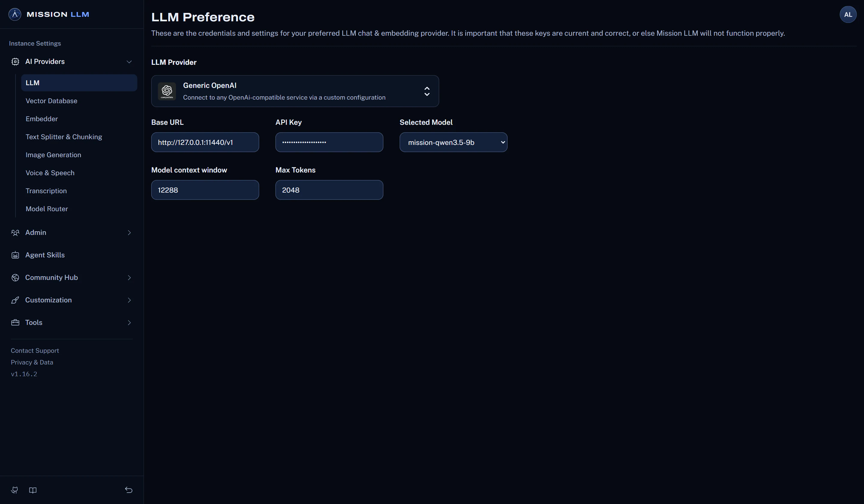This screenshot has height=504, width=864.
Task: Click the Max Tokens label
Action: (x=295, y=170)
